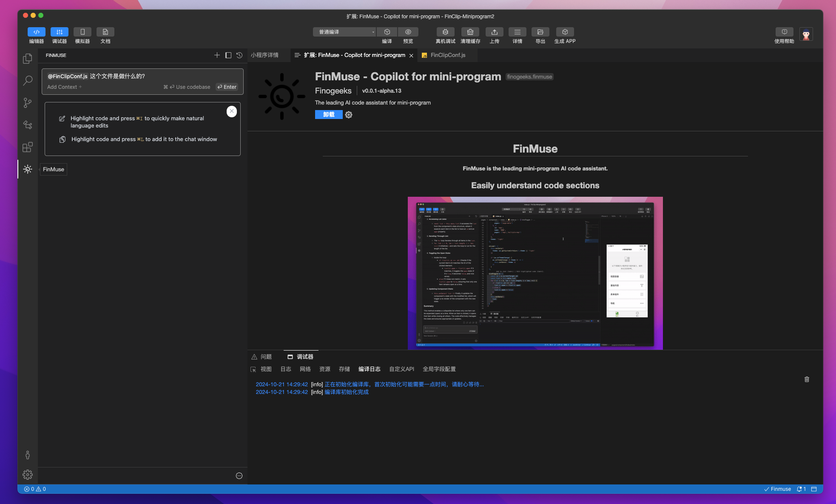This screenshot has height=504, width=836.
Task: Clear the compile log with the trash icon
Action: (x=807, y=379)
